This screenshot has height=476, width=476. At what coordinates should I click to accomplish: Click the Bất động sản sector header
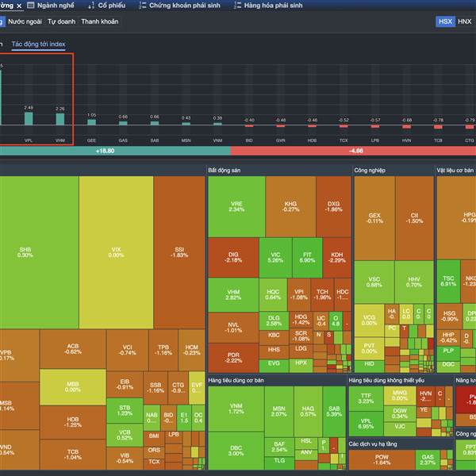coord(225,171)
